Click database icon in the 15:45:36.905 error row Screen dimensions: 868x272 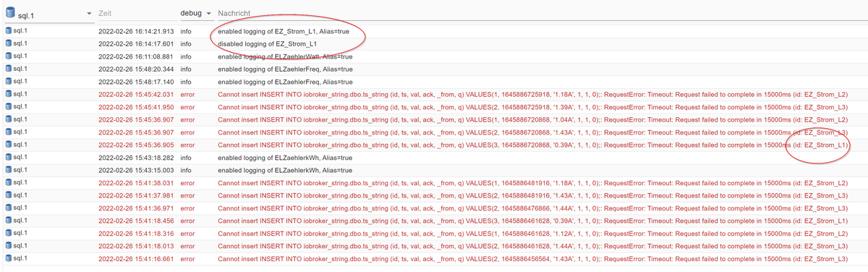(9, 145)
